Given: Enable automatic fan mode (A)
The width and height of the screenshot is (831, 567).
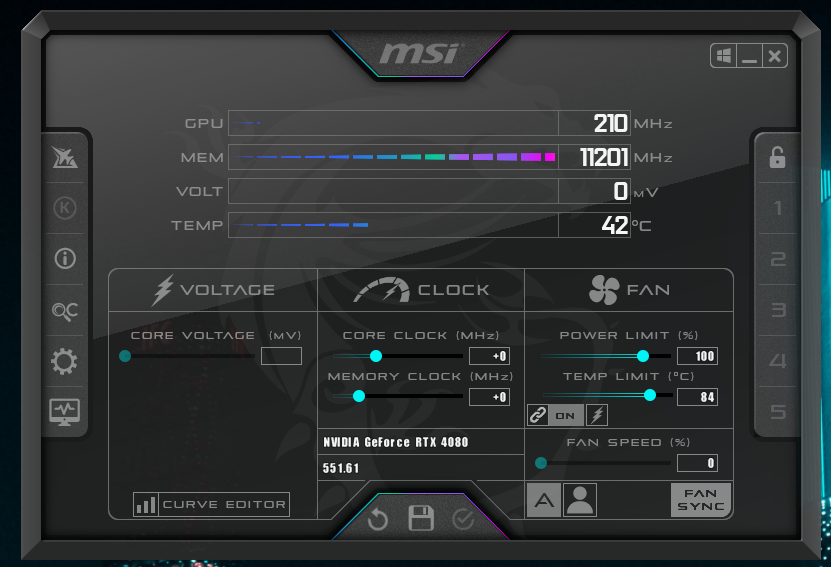Looking at the screenshot, I should [x=544, y=500].
